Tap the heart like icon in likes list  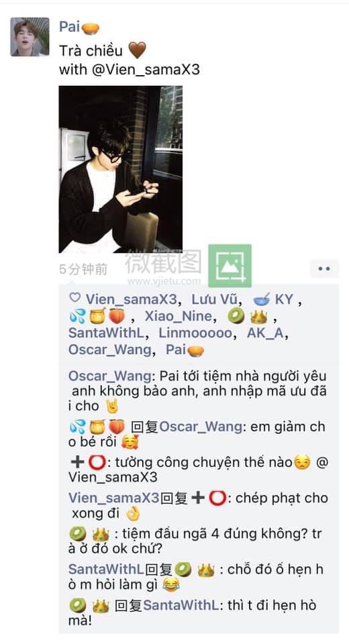tap(74, 297)
